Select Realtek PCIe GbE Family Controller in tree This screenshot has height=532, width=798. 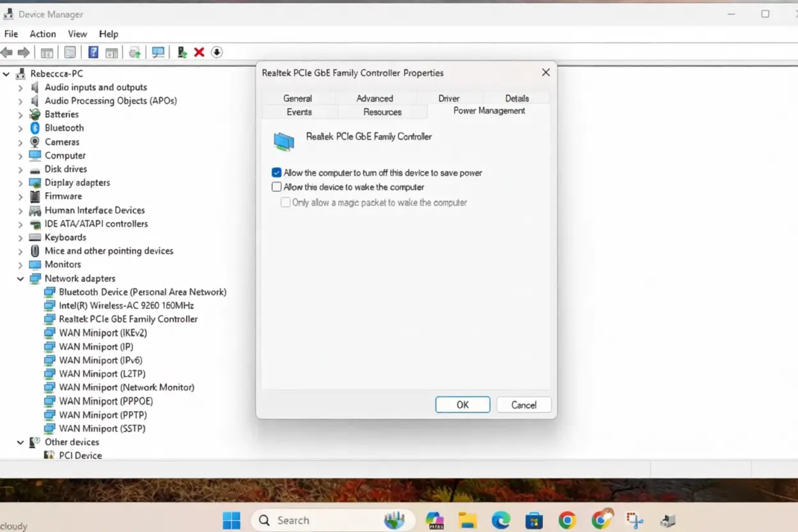click(128, 319)
